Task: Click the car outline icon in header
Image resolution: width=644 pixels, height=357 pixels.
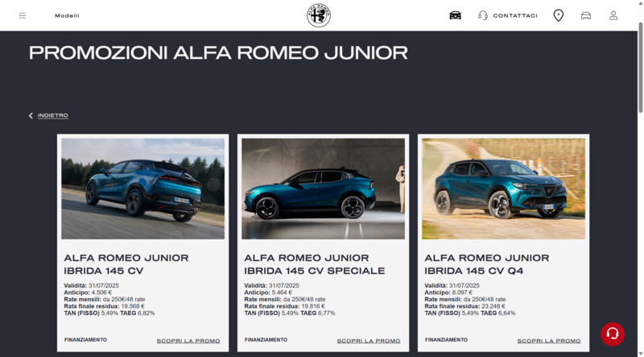Action: pos(586,15)
